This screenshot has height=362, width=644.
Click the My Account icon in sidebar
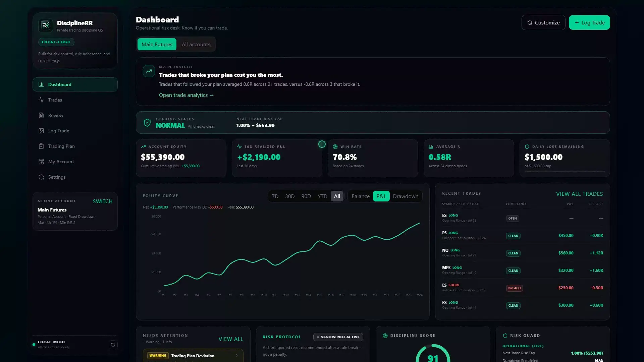point(41,162)
